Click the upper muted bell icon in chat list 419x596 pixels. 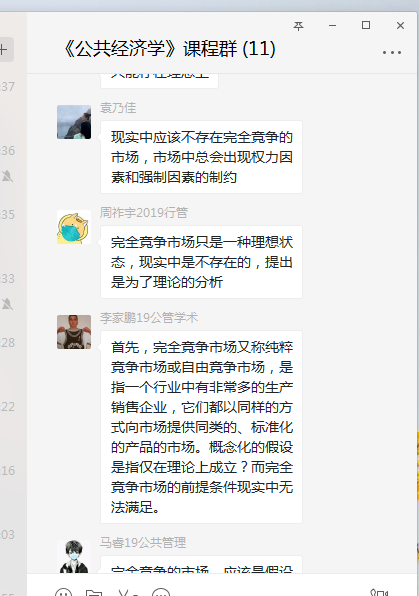(7, 176)
